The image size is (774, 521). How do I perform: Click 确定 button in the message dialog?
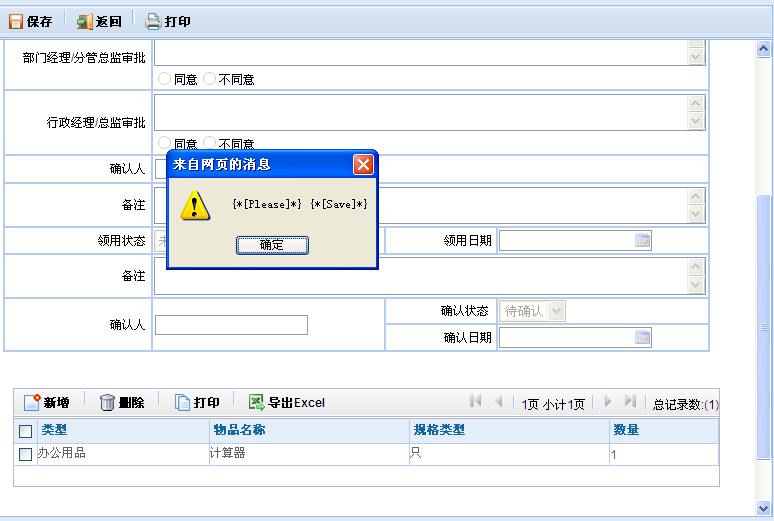click(x=272, y=245)
